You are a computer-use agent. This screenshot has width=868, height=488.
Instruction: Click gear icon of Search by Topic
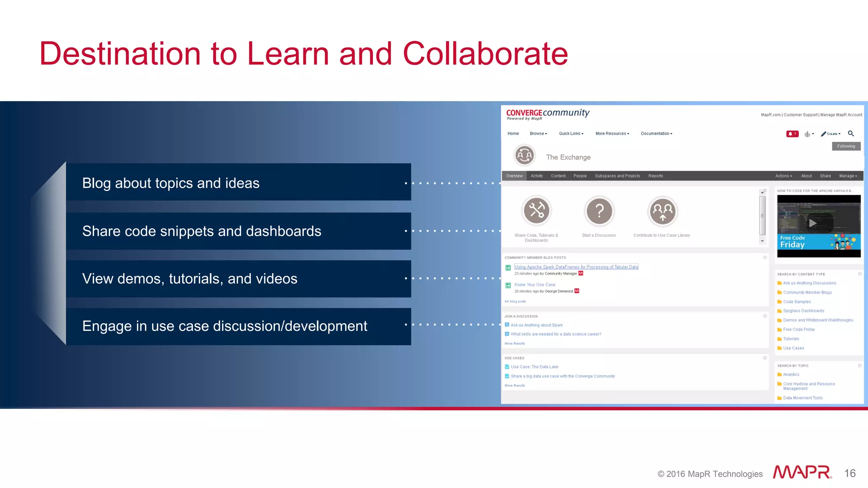(860, 366)
